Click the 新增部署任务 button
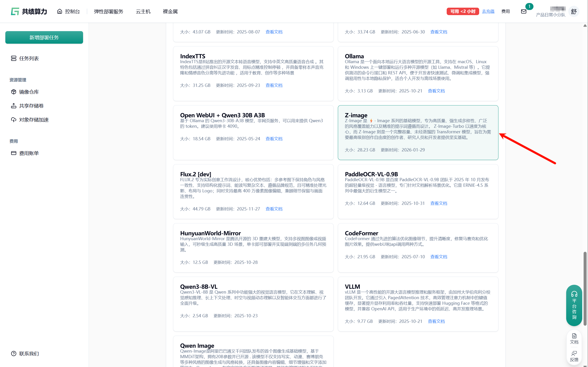The width and height of the screenshot is (588, 367). [x=44, y=37]
